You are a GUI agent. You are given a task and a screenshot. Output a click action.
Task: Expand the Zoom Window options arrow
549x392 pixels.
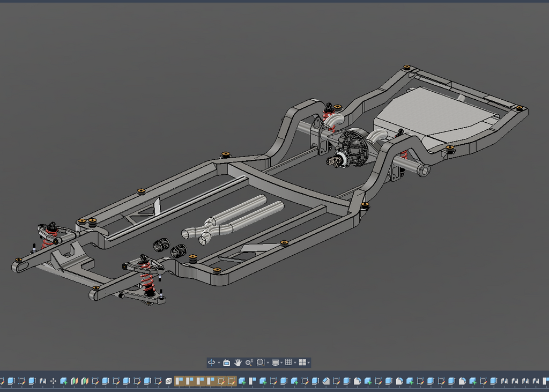tap(268, 363)
